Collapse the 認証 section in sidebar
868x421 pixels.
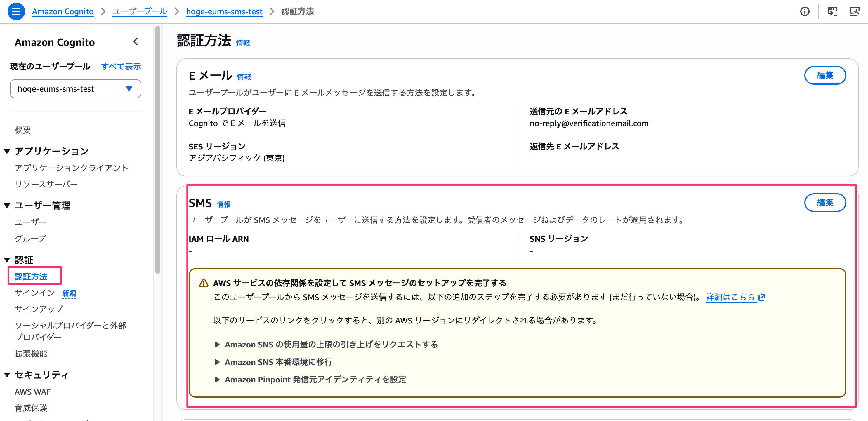coord(7,260)
